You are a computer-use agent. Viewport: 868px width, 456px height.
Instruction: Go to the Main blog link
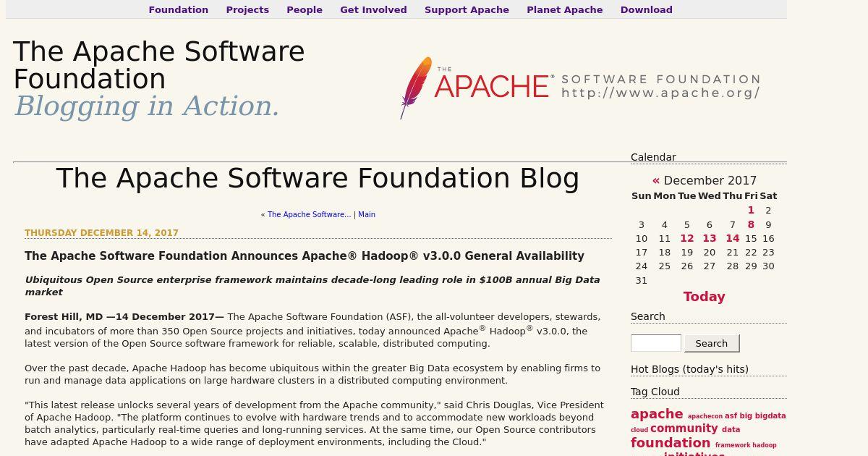pos(367,214)
